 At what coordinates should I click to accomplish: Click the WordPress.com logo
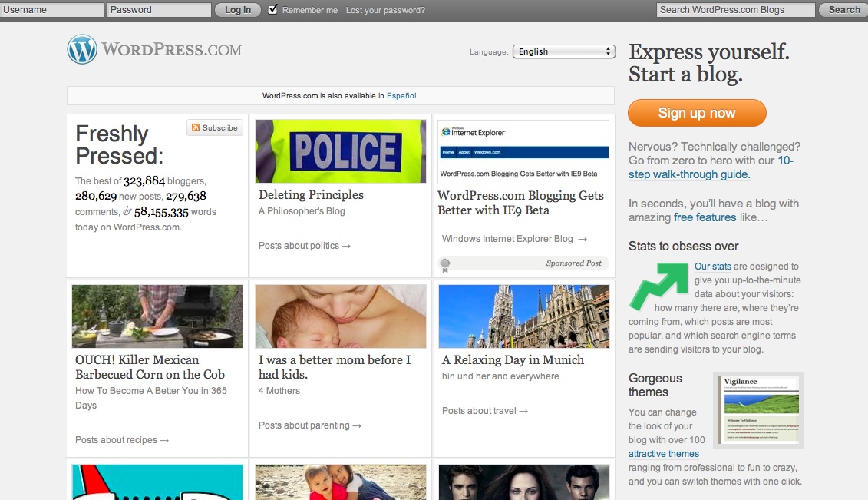click(x=154, y=49)
